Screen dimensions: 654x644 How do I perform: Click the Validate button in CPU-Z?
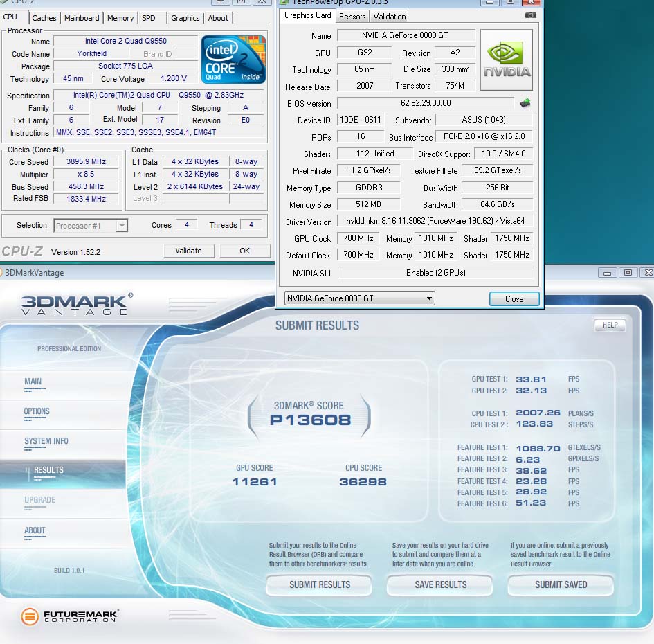pos(188,251)
